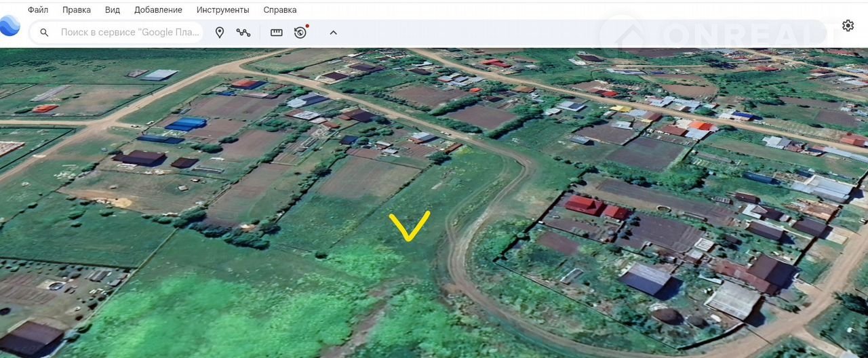This screenshot has height=358, width=868.
Task: Open the Инструменты menu
Action: point(222,10)
